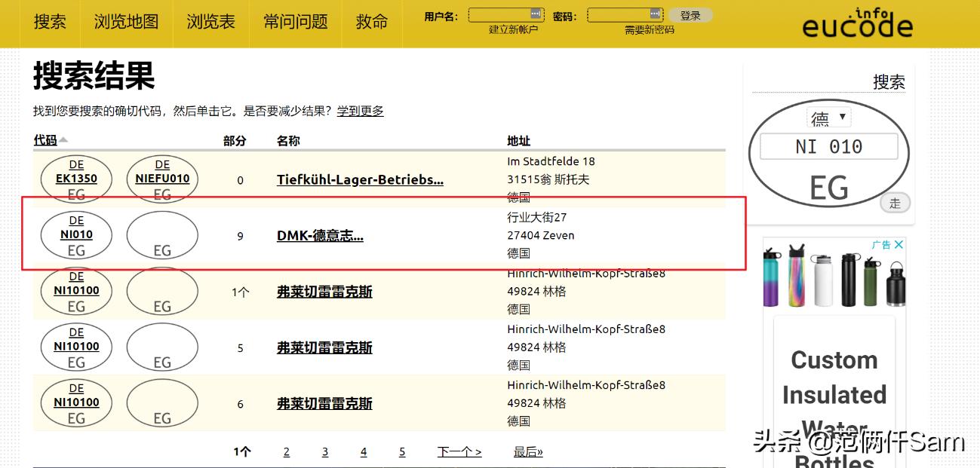The width and height of the screenshot is (980, 468).
Task: Open the 浏览地图 menu item
Action: pos(126,22)
